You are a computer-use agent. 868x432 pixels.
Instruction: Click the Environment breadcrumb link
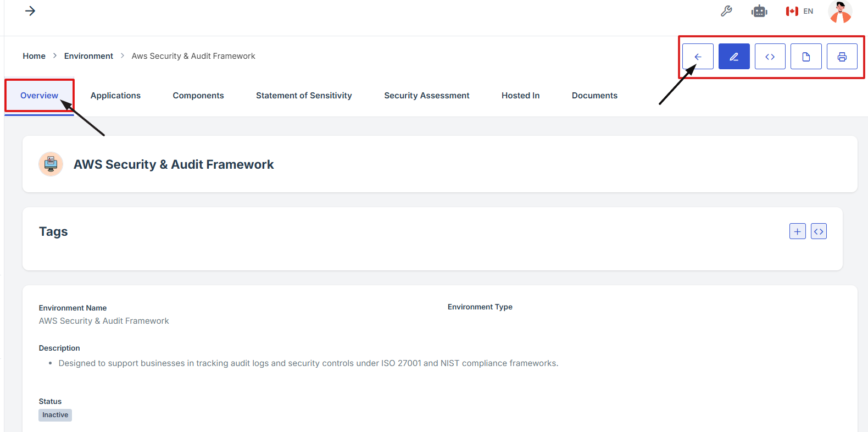[88, 56]
